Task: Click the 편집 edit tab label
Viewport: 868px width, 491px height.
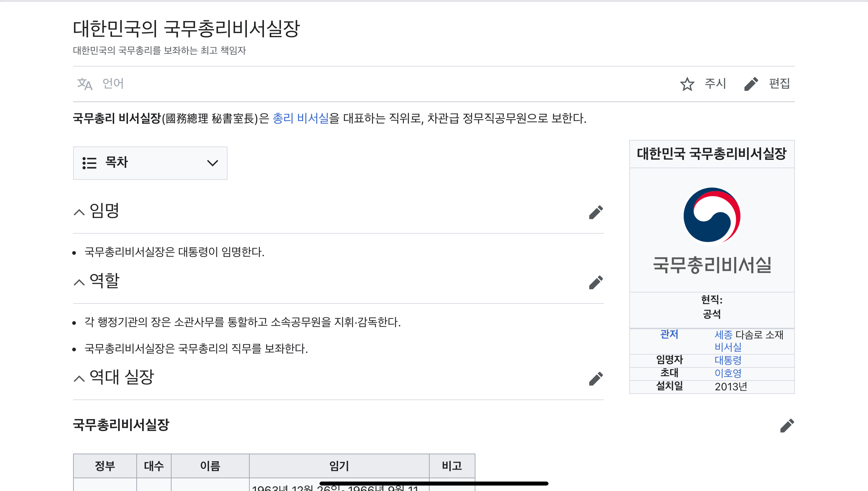Action: 779,84
